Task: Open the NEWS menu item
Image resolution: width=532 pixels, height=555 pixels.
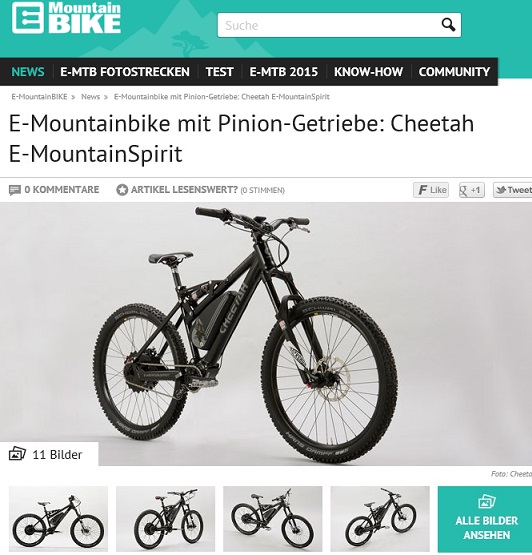Action: tap(28, 72)
